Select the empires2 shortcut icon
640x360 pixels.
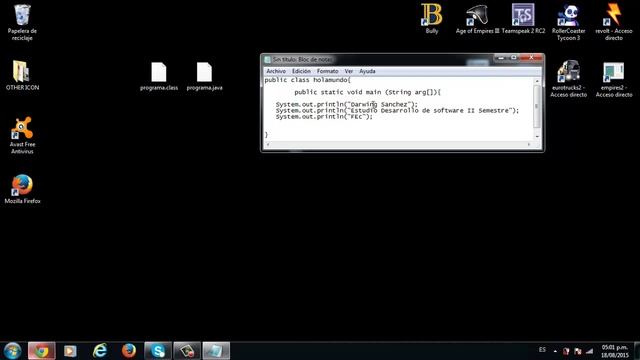(613, 79)
